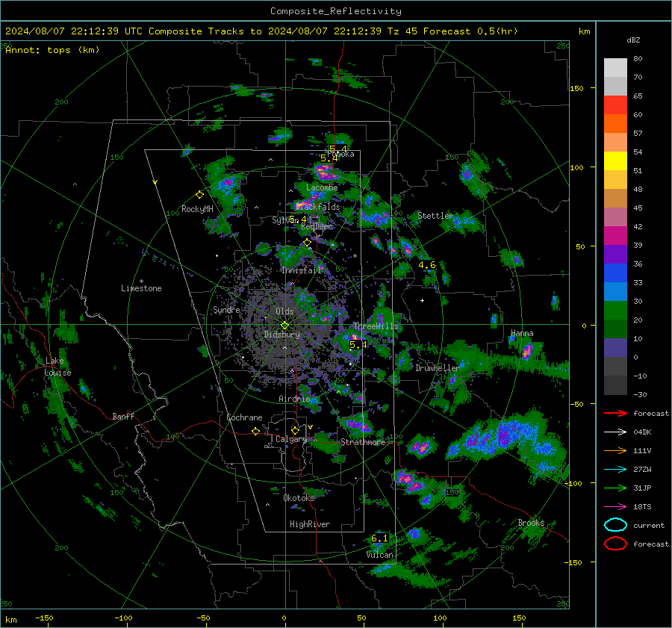Select the 60 dBZ red color swatch

(x=615, y=105)
